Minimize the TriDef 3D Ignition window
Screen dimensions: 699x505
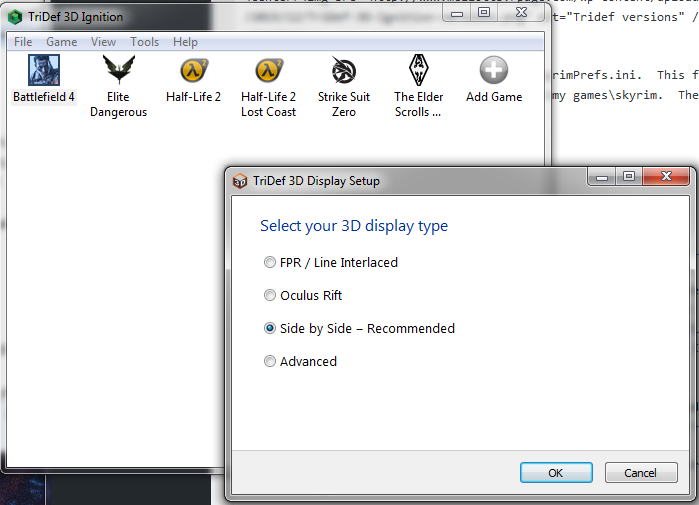tap(457, 13)
